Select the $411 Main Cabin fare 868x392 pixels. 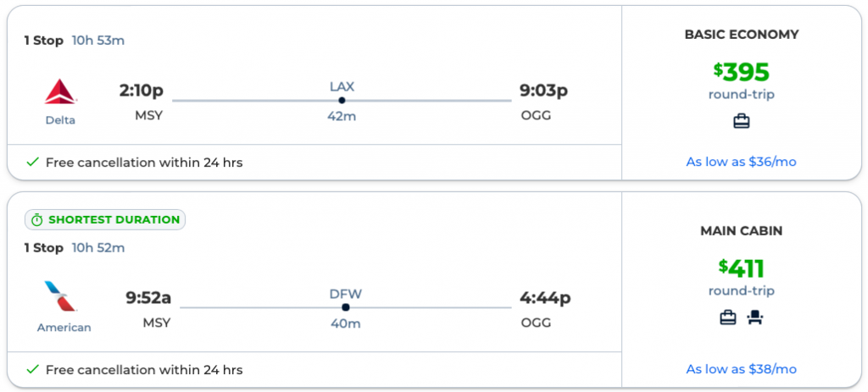742,269
